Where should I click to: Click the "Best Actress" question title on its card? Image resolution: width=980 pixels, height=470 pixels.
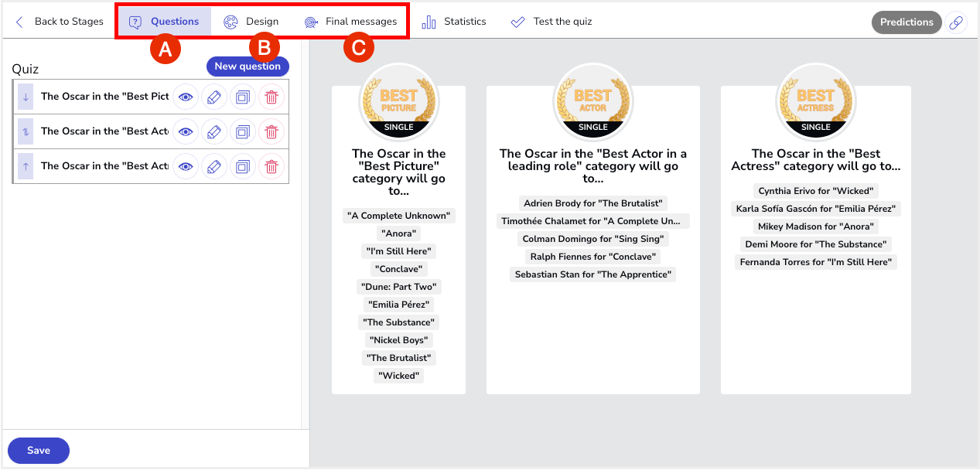click(x=816, y=160)
